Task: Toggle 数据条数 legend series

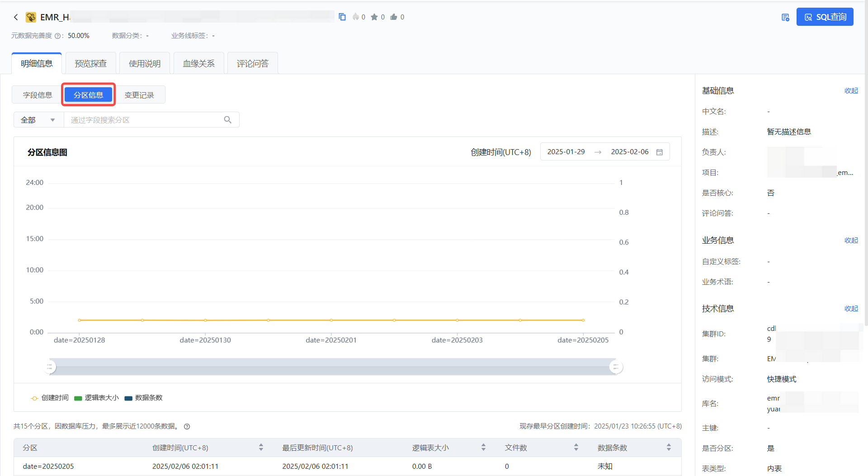Action: (144, 398)
